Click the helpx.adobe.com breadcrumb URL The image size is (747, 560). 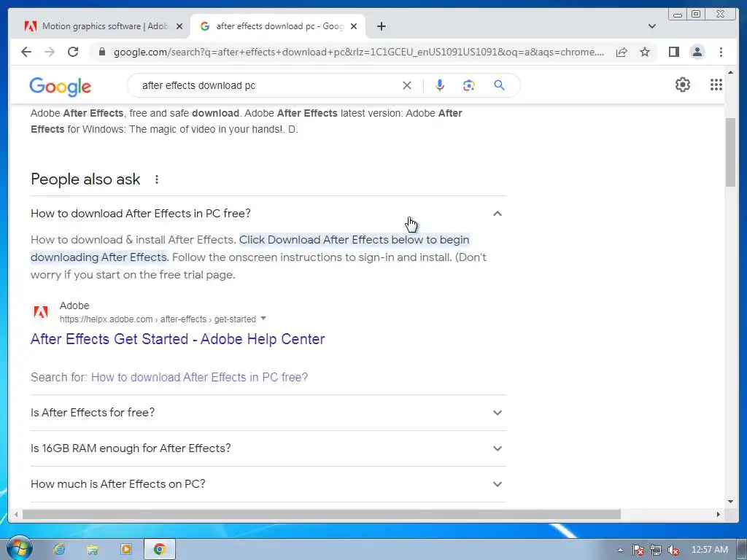158,319
